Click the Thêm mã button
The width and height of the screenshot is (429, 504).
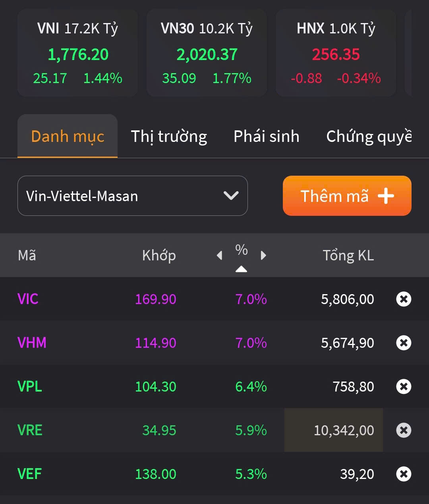click(x=347, y=196)
